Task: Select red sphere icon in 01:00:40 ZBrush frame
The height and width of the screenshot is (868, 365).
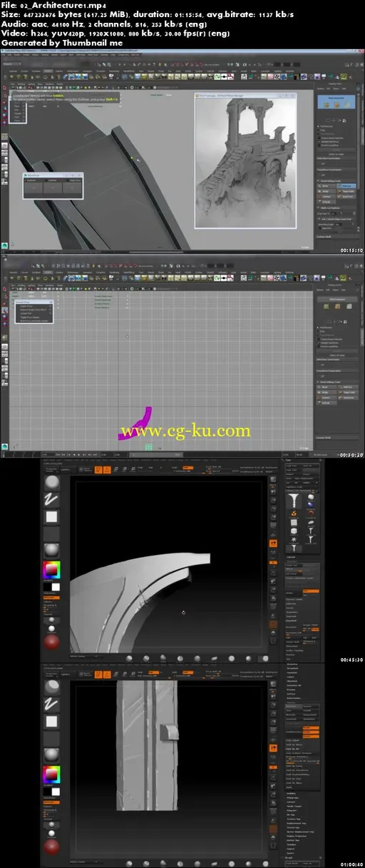Action: click(51, 847)
